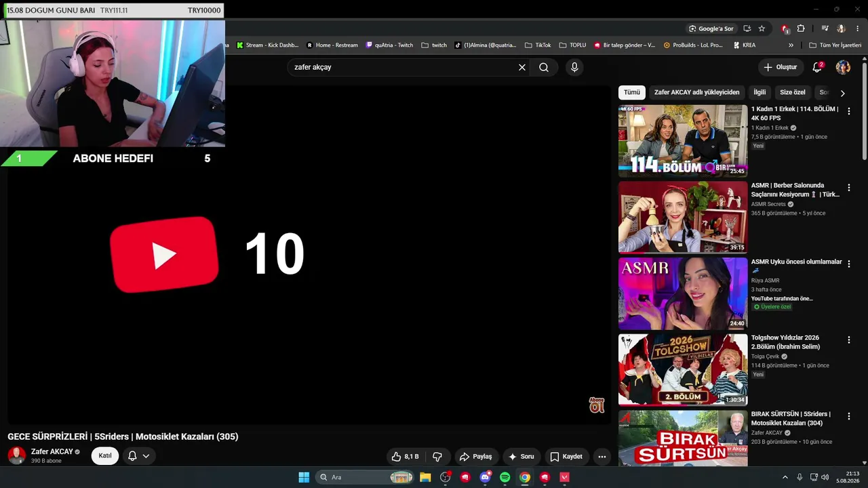This screenshot has width=868, height=488.
Task: Select 'Zafer AKCAY adlı yükleyiciden' chip
Action: (x=696, y=92)
